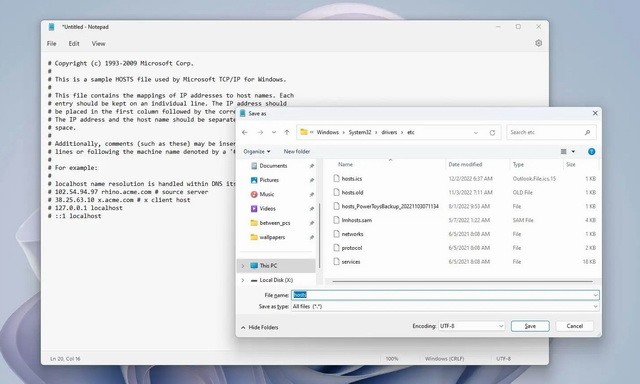Click the search magnifier icon
Screen dimensions: 640x384
587,132
